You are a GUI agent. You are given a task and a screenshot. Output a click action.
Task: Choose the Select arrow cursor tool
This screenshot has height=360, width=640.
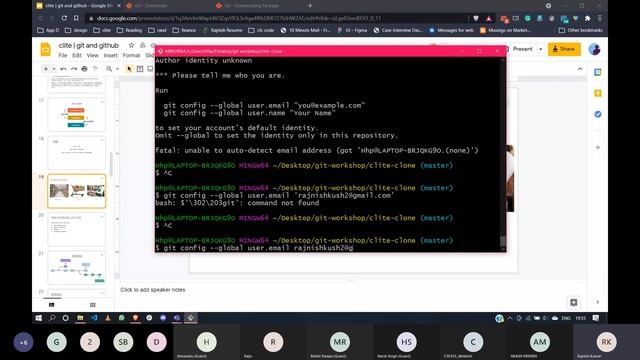[129, 69]
